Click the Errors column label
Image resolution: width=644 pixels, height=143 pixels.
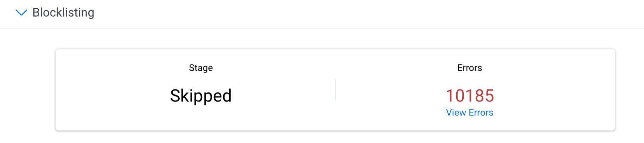coord(469,68)
